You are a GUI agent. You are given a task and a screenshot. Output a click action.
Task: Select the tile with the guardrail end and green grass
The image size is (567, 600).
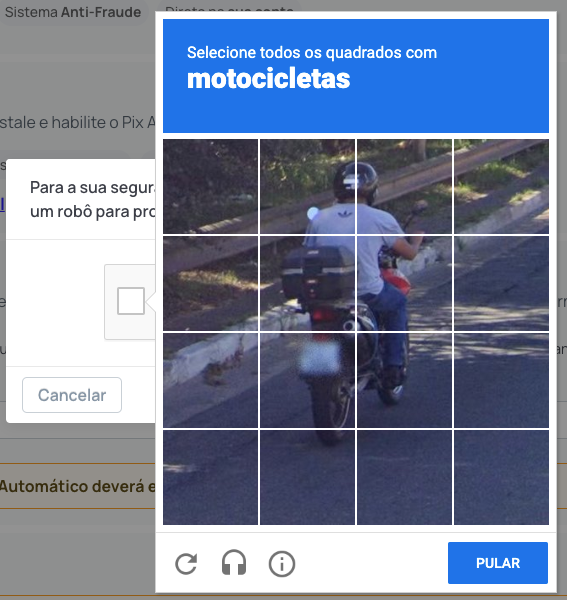coord(502,186)
